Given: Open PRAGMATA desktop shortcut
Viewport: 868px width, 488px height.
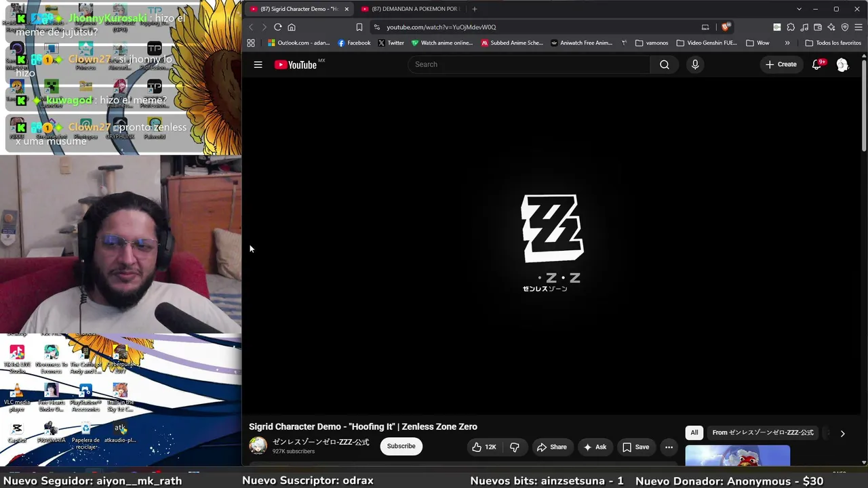Looking at the screenshot, I should coord(51,433).
